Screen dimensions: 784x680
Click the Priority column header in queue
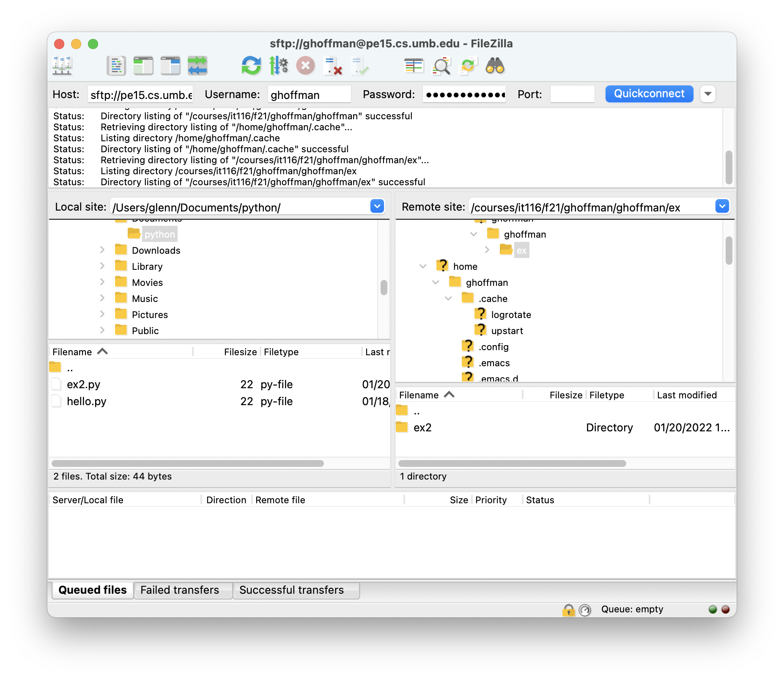pyautogui.click(x=497, y=500)
